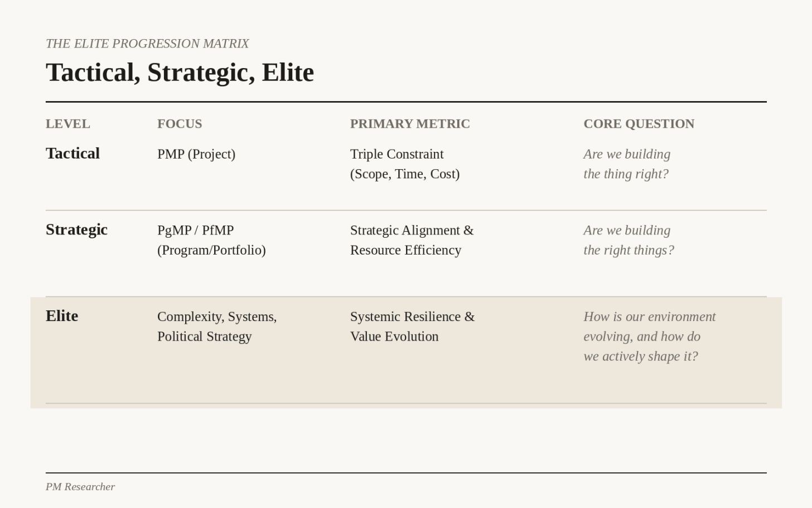Image resolution: width=812 pixels, height=508 pixels.
Task: Click 'Complexity, Systems, Political Strategy' cell
Action: click(x=217, y=327)
